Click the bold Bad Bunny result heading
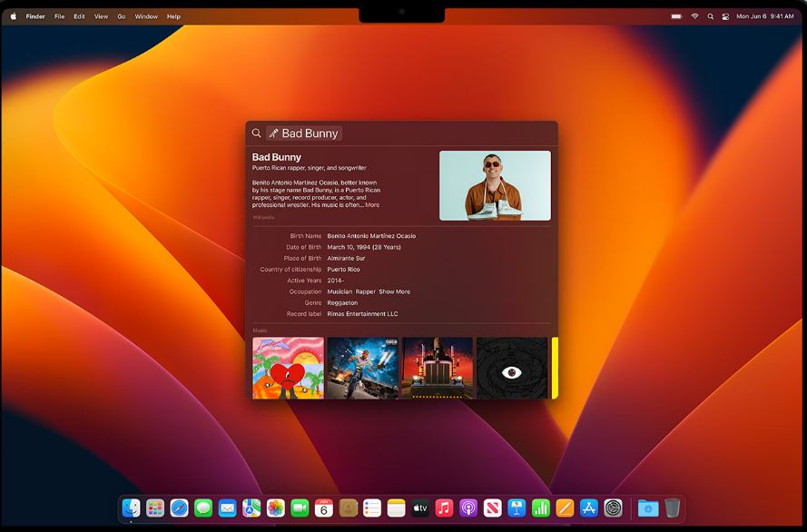The image size is (807, 532). [x=276, y=157]
